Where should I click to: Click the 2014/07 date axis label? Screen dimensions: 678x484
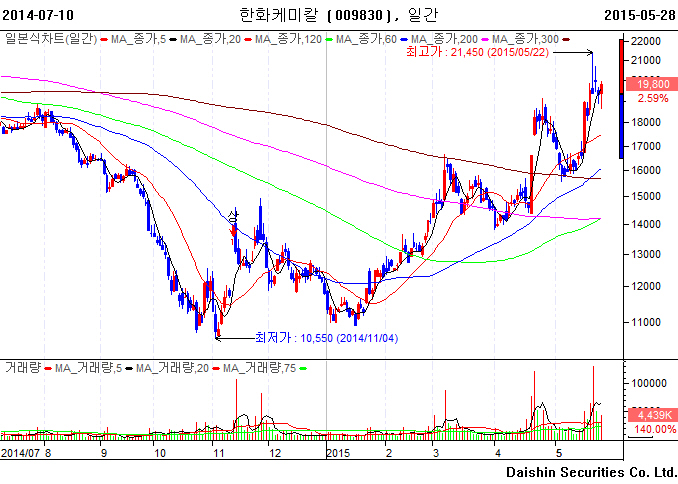(x=20, y=453)
